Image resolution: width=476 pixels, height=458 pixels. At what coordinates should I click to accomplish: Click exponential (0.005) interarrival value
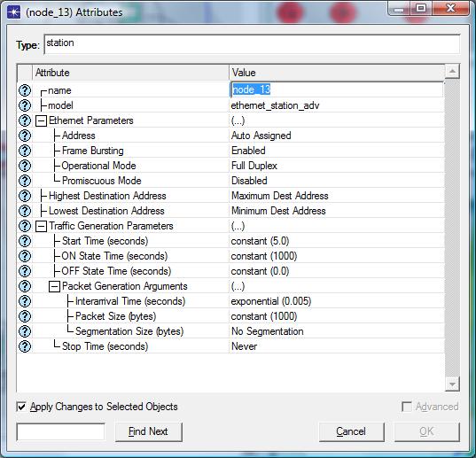pos(271,301)
